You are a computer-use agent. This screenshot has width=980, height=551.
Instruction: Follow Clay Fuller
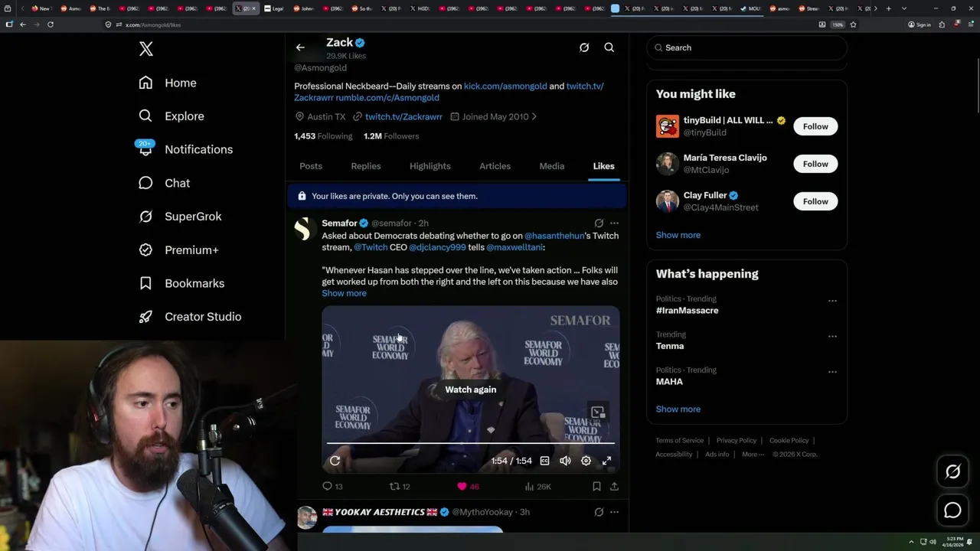815,201
